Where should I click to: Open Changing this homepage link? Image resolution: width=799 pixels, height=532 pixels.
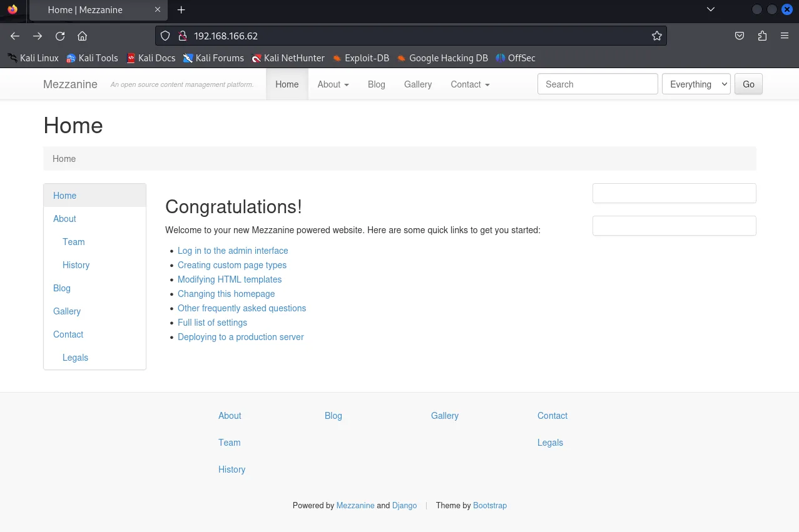pyautogui.click(x=226, y=294)
